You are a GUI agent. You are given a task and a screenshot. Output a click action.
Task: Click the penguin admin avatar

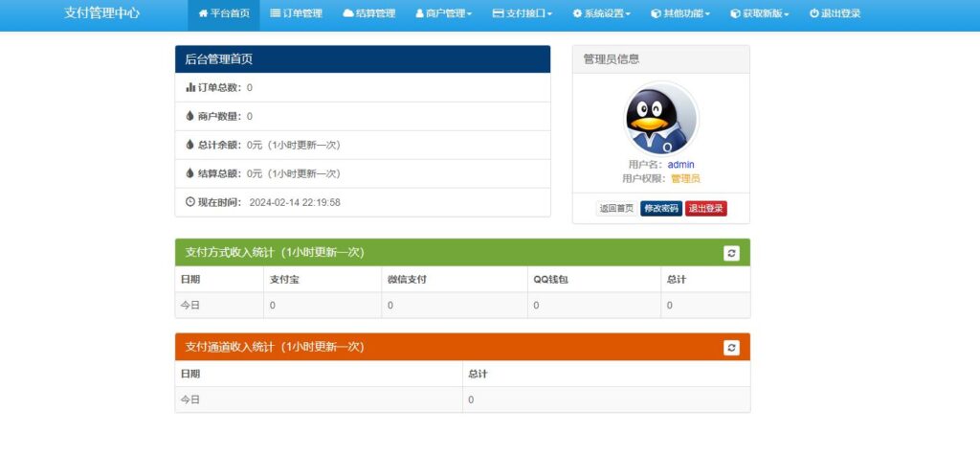pos(660,119)
